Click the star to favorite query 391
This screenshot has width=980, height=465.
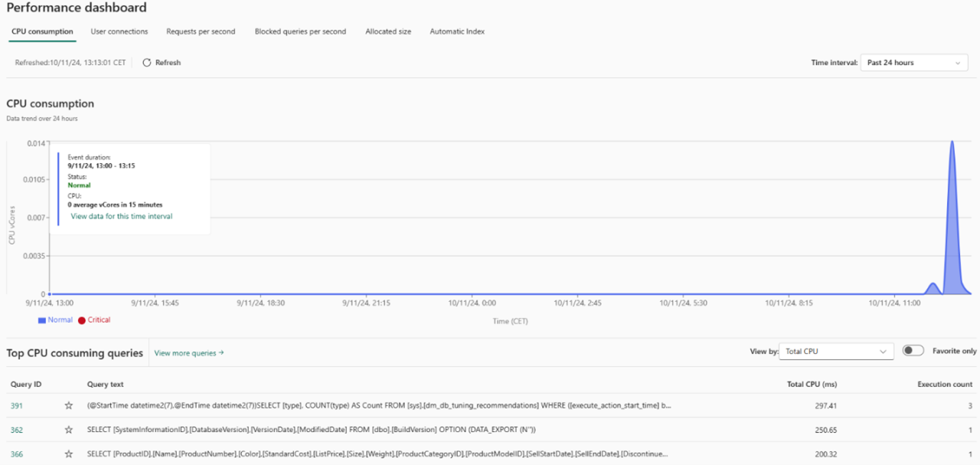68,405
